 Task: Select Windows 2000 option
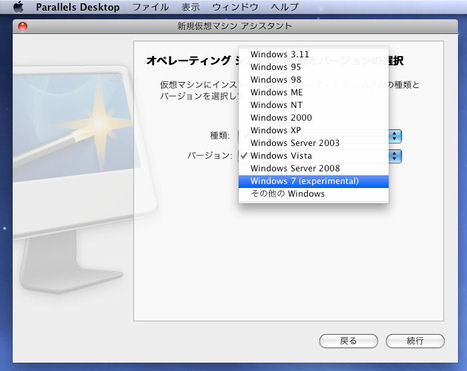314,118
